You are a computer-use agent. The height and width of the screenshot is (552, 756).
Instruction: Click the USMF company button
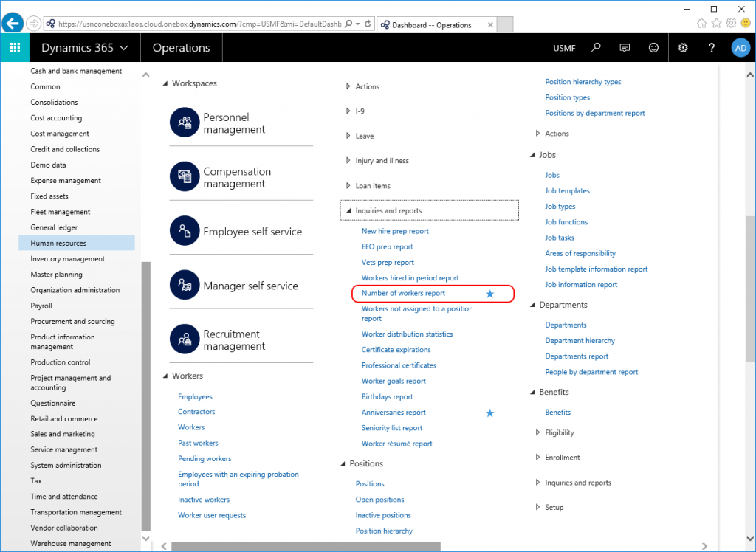coord(564,47)
